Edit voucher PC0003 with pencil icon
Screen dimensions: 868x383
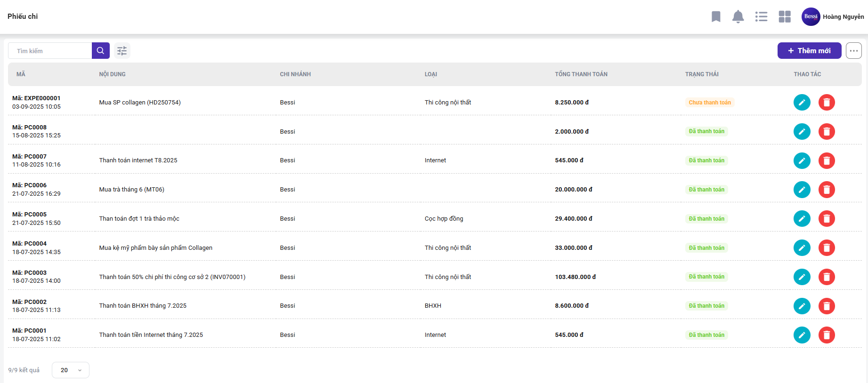click(802, 277)
